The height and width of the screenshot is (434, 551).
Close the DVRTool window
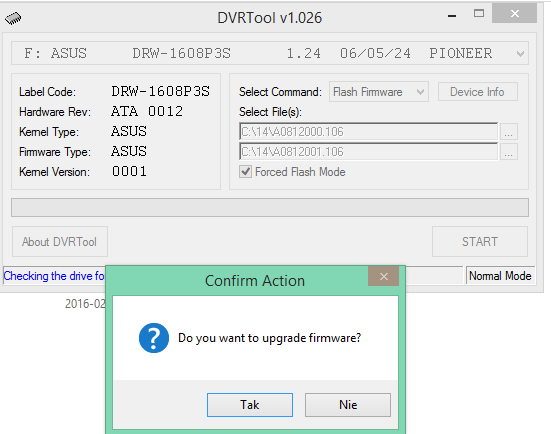[x=514, y=14]
